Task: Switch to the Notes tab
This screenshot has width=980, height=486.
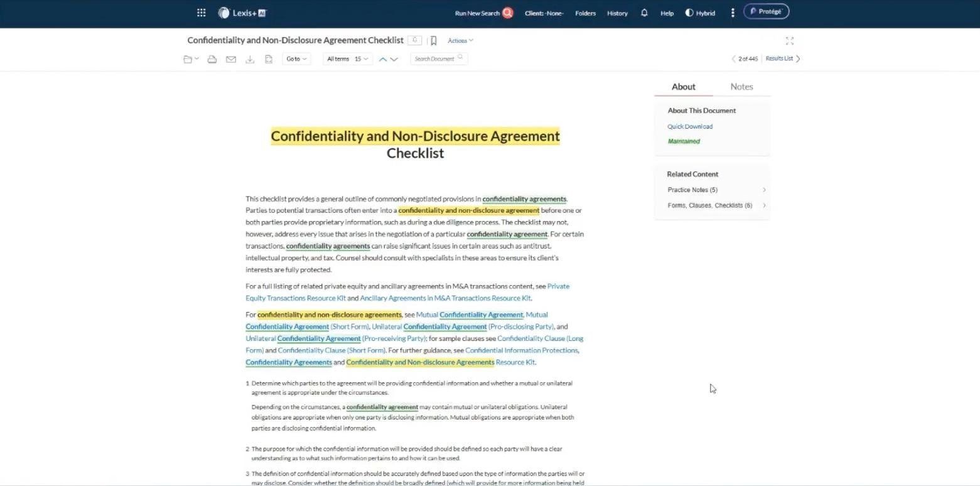Action: pos(741,87)
